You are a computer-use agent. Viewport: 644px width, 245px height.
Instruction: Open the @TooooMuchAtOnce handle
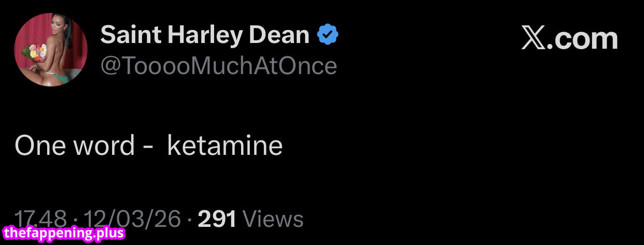(218, 66)
